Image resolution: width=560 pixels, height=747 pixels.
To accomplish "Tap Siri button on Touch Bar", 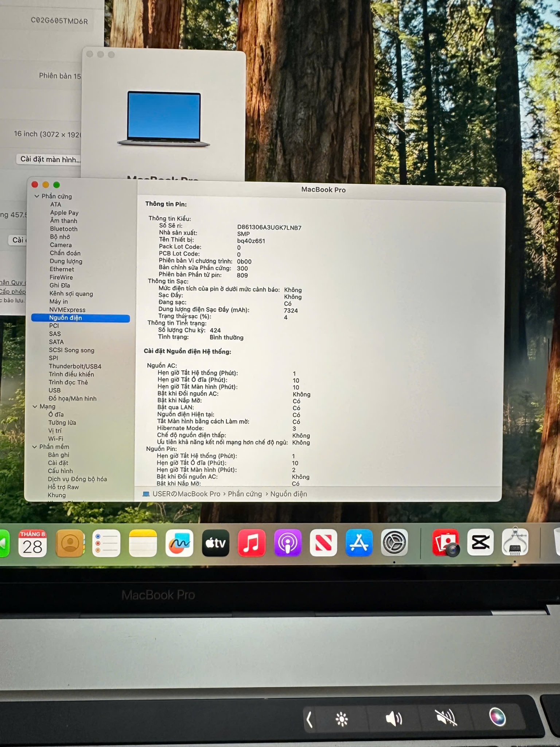I will (x=497, y=716).
